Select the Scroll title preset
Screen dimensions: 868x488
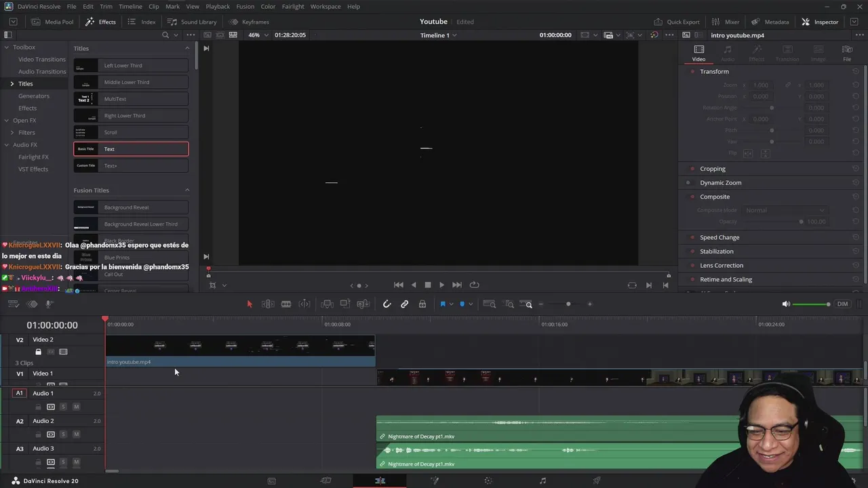point(131,132)
